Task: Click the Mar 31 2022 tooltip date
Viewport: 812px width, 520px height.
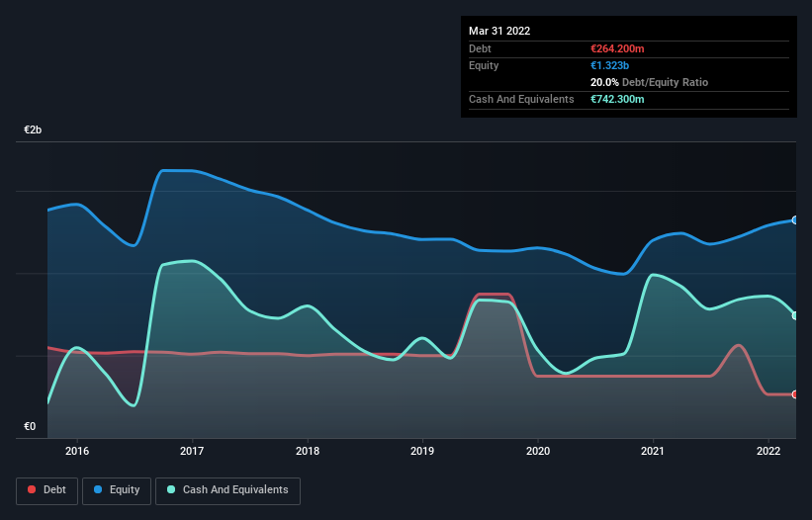Action: 499,31
